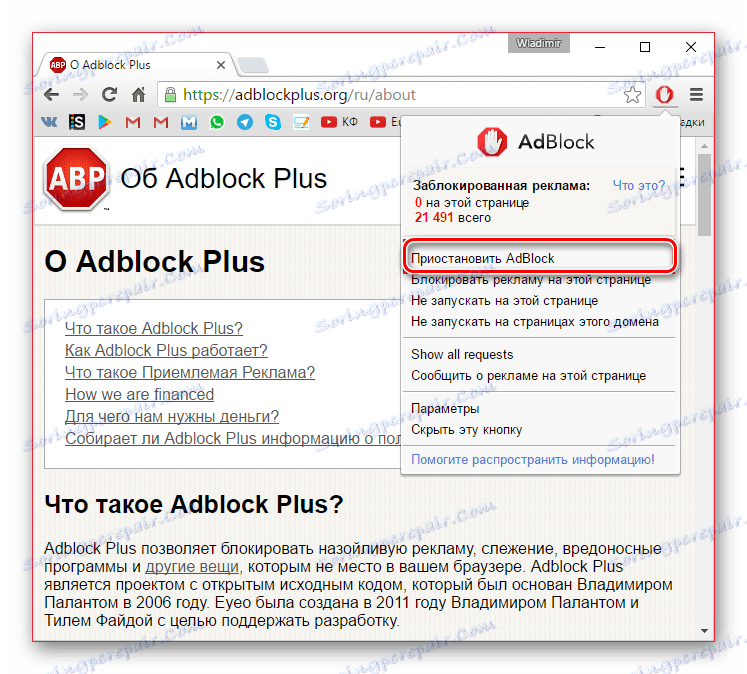Open the Google Play bookmark
Viewport: 747px width, 674px height.
[104, 122]
